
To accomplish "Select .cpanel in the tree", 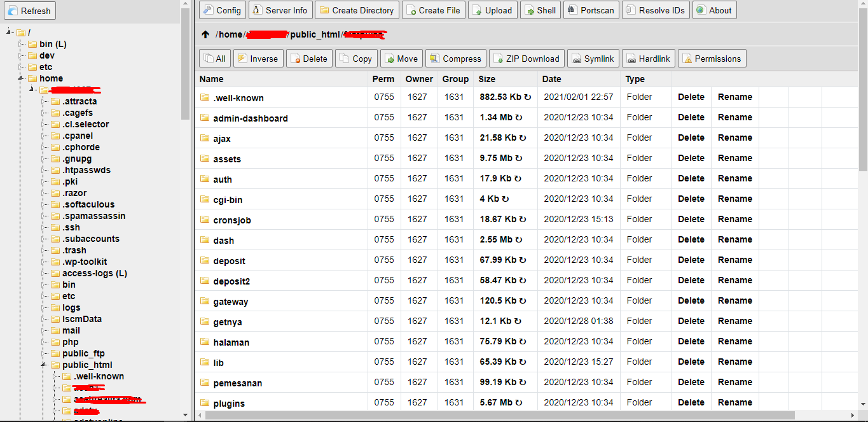I will click(x=78, y=136).
